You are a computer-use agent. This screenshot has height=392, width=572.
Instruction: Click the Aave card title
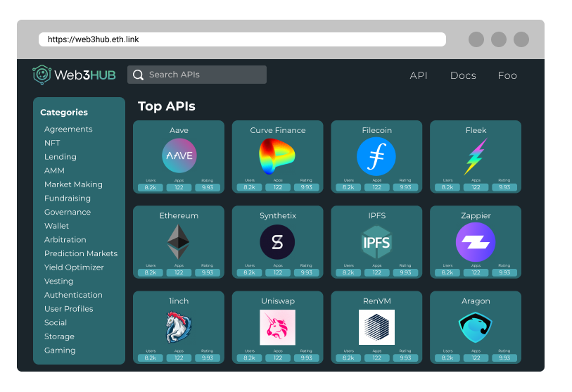coord(179,130)
